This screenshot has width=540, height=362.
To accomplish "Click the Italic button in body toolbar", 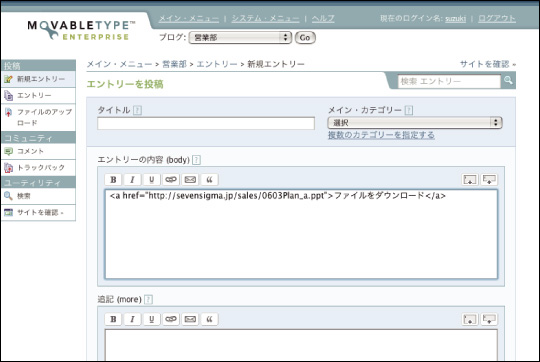I will pos(132,179).
